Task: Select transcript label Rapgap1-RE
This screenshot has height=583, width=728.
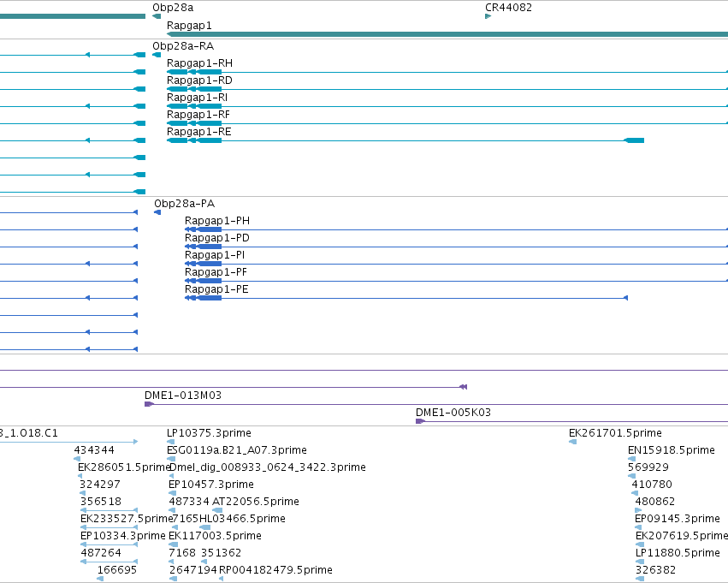Action: pos(198,132)
